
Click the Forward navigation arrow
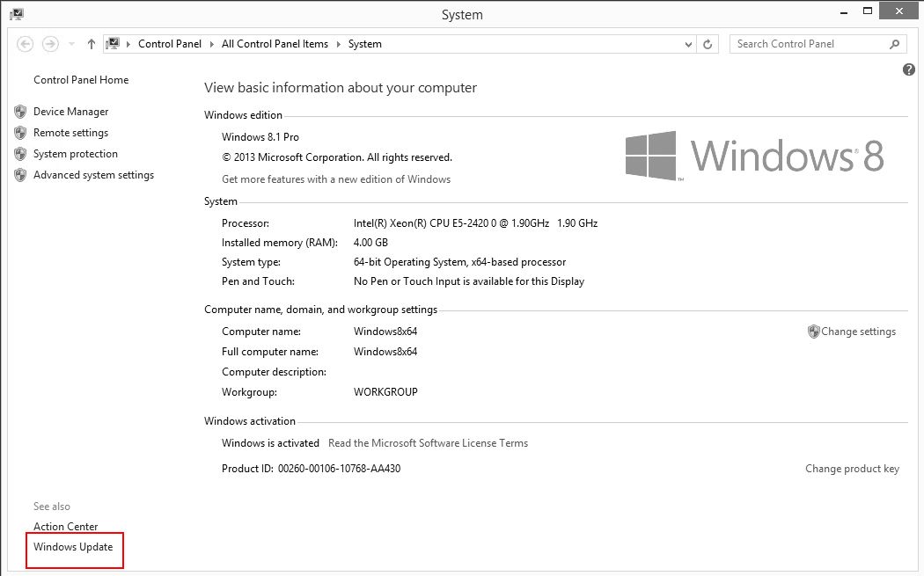(x=50, y=44)
